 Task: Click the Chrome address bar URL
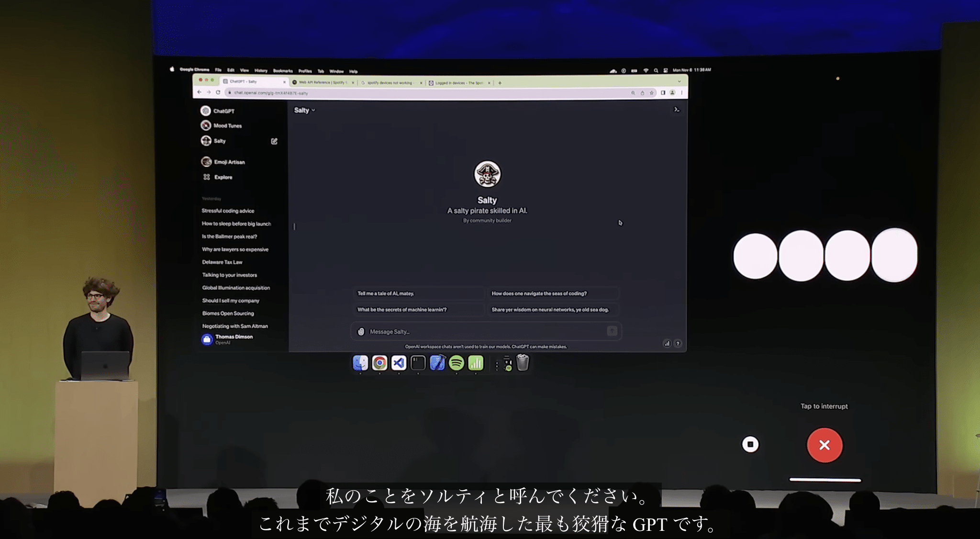coord(271,93)
